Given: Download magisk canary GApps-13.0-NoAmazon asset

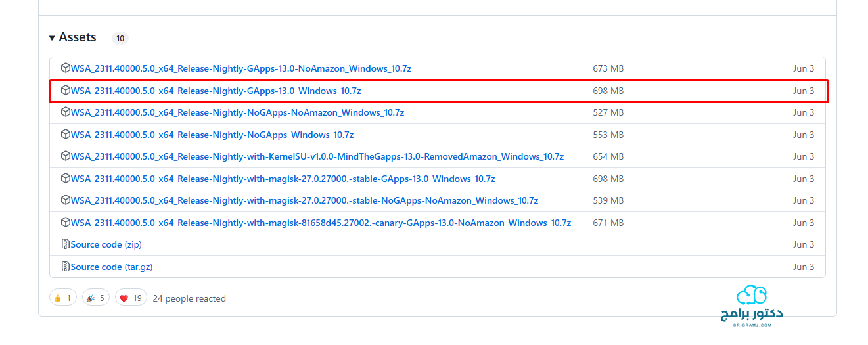Looking at the screenshot, I should (x=321, y=223).
